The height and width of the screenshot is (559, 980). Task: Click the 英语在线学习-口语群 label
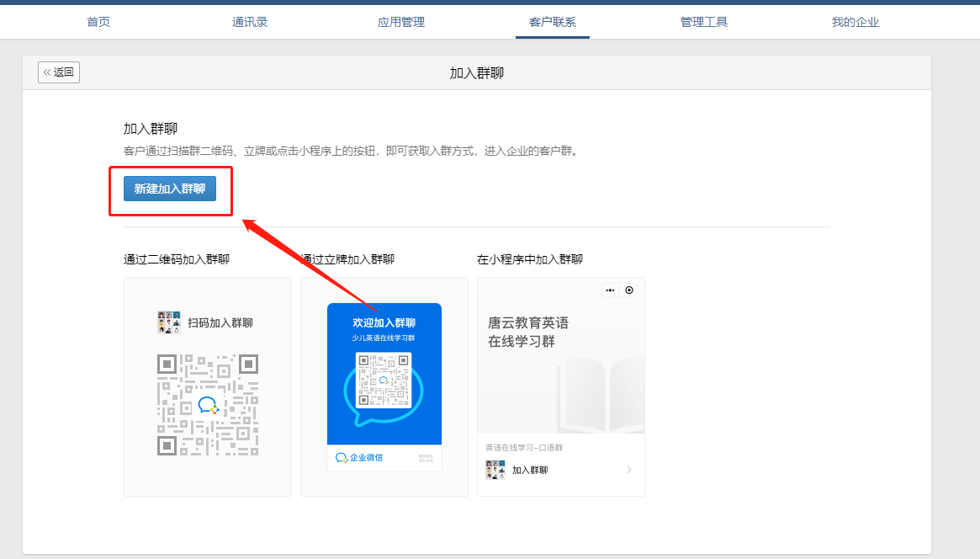point(524,448)
